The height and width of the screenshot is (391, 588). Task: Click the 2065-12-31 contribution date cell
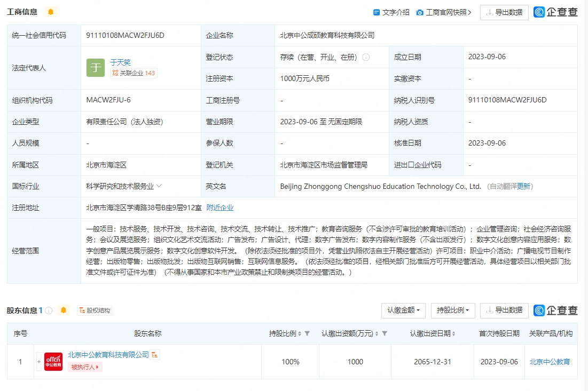[433, 362]
